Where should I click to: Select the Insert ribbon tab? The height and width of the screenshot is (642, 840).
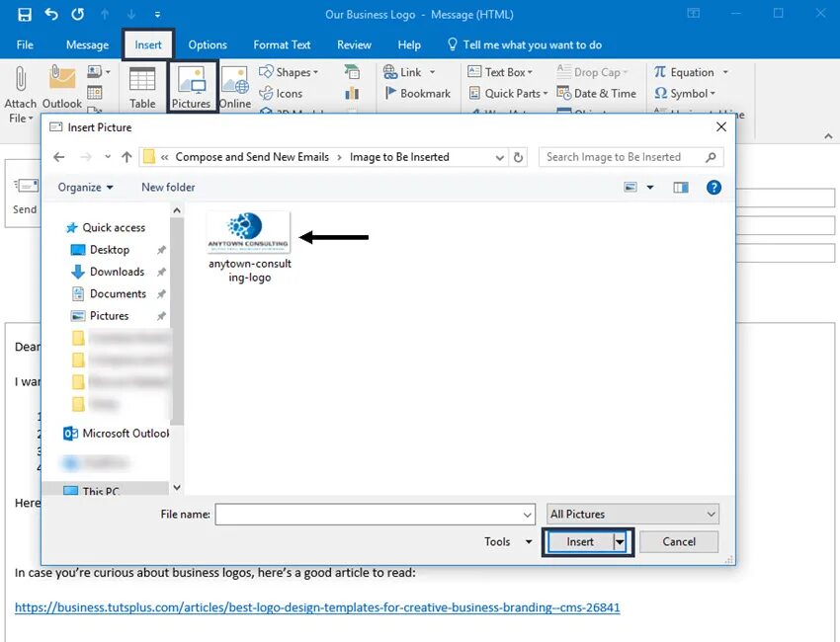click(x=148, y=45)
